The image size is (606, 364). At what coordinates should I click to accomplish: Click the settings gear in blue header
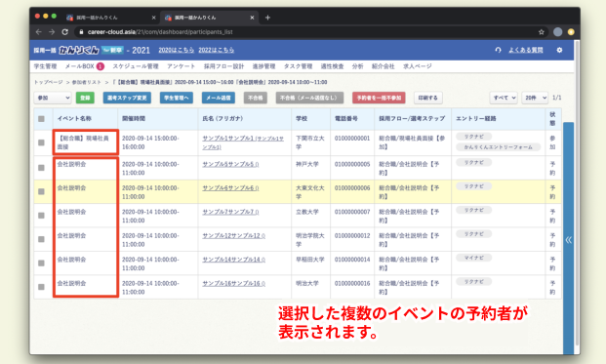pyautogui.click(x=559, y=50)
